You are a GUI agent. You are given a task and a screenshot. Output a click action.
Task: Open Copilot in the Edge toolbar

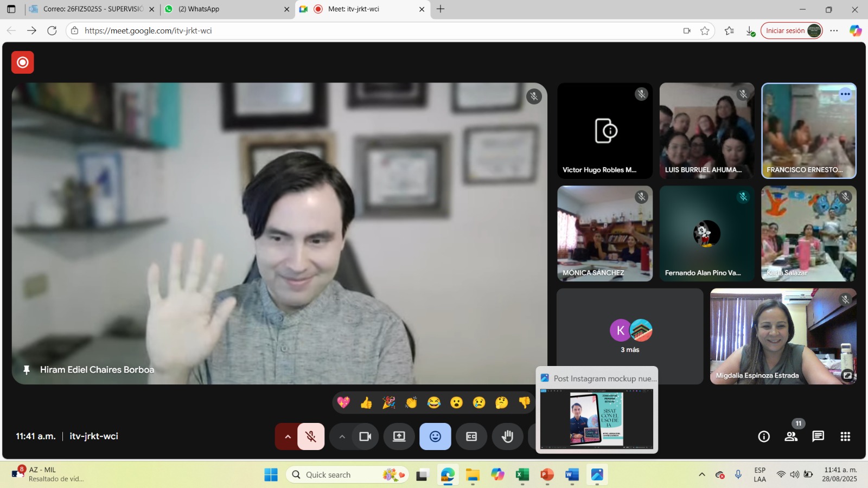click(856, 31)
